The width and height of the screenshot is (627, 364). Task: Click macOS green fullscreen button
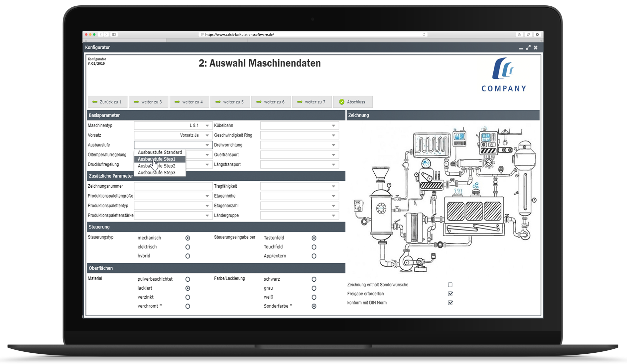click(94, 35)
